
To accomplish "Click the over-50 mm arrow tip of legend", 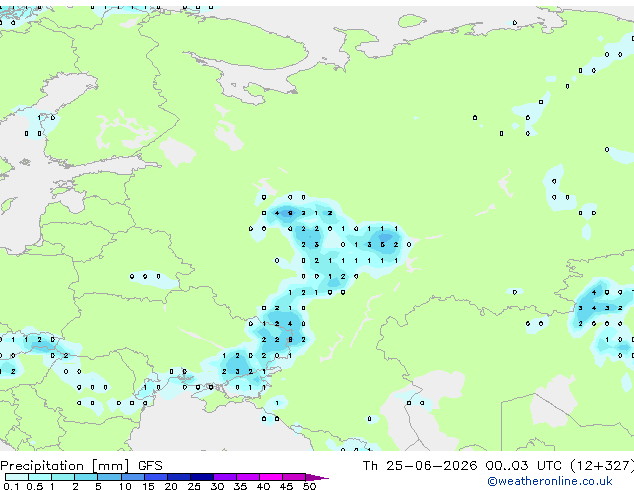I will click(317, 477).
